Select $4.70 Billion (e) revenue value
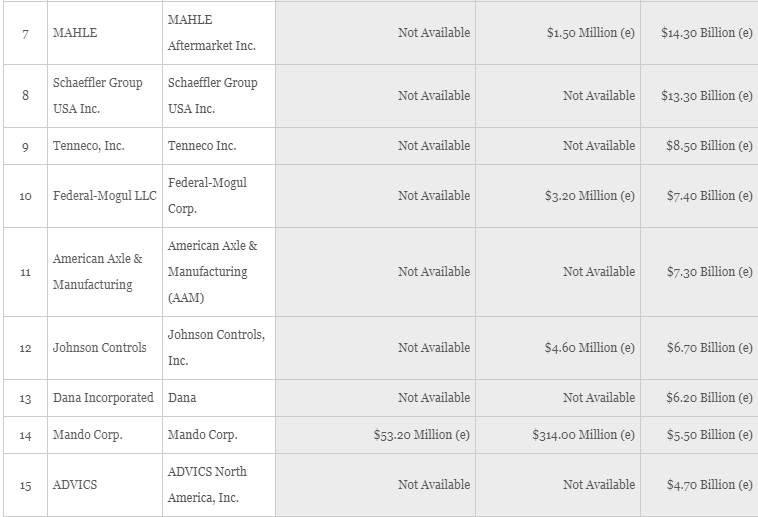Screen dimensions: 758x517 pyautogui.click(x=709, y=485)
